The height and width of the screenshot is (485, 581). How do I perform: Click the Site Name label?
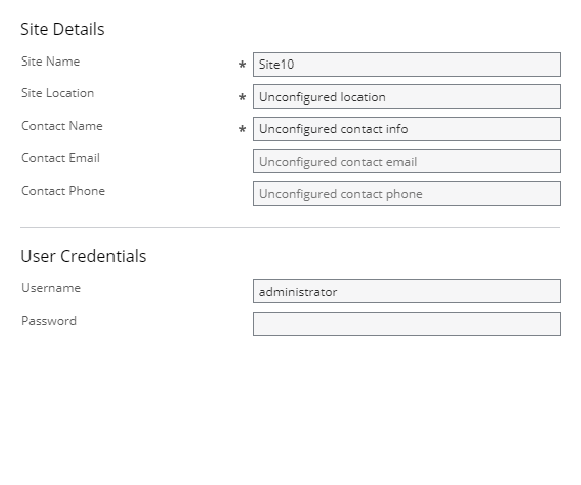[50, 62]
